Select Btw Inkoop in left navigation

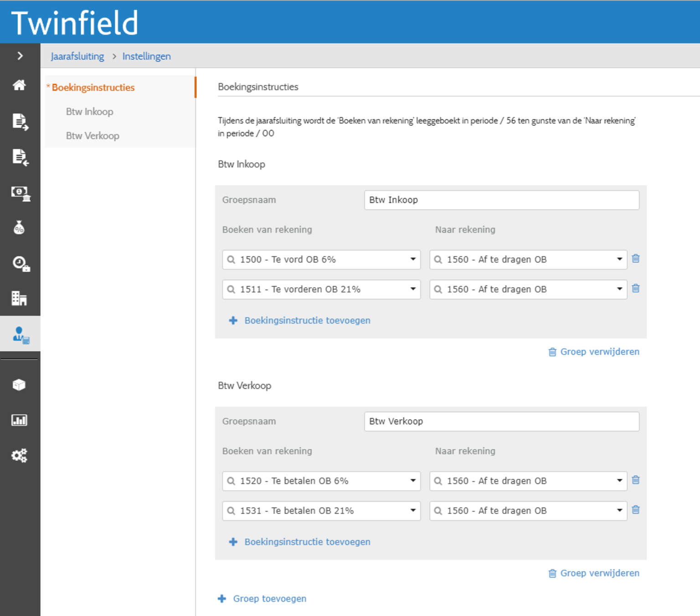90,112
